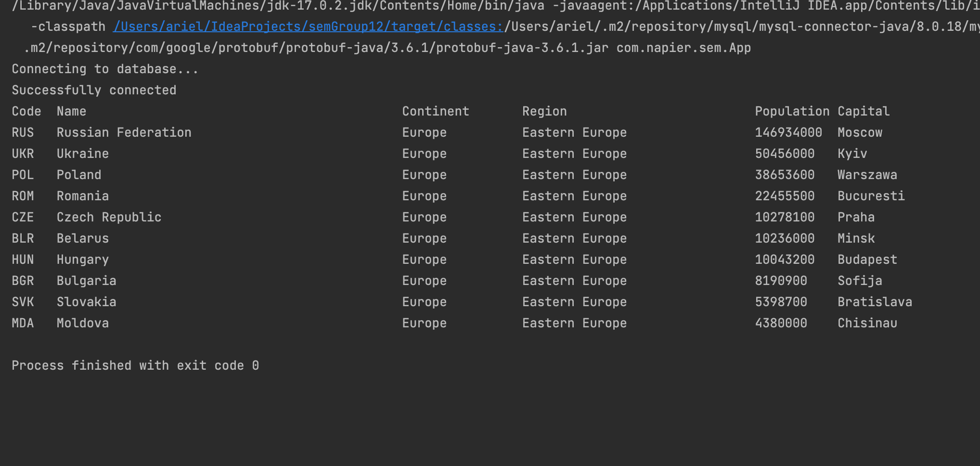Click the population value 10278100
This screenshot has width=980, height=466.
[785, 217]
